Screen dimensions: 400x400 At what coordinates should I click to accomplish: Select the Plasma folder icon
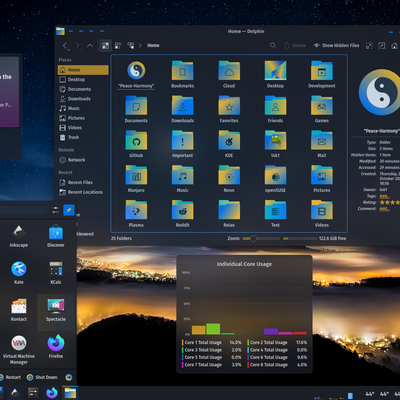tap(136, 210)
